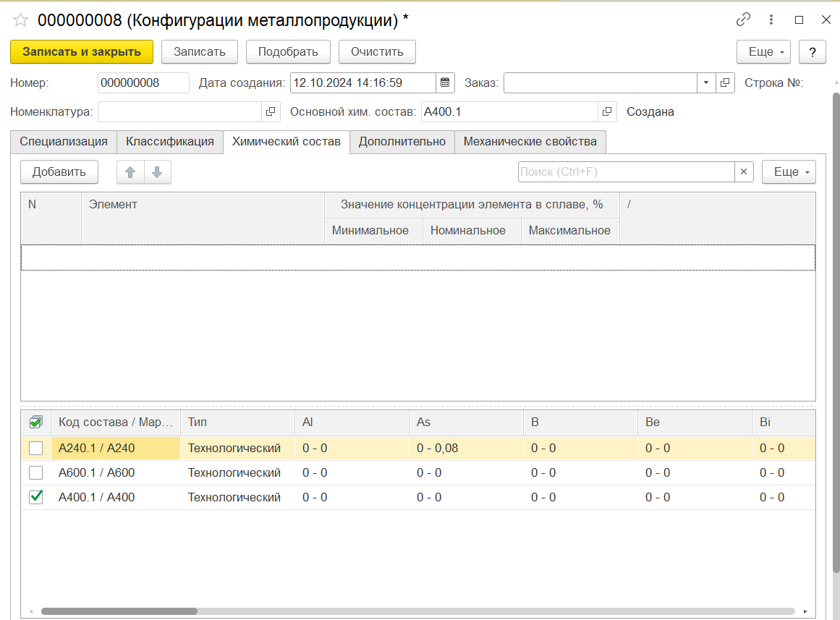This screenshot has width=840, height=620.
Task: Click the 0 - 0,08 As value cell
Action: (466, 448)
